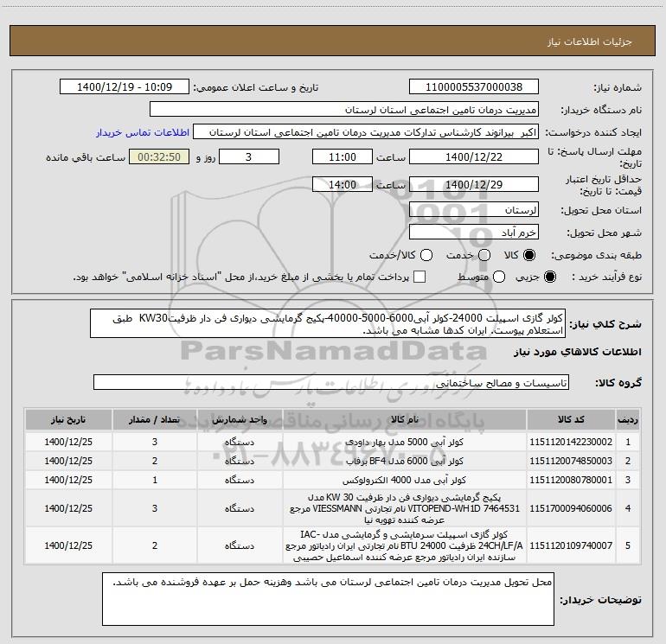Select the کالا radio button
This screenshot has height=644, width=666.
[x=529, y=255]
